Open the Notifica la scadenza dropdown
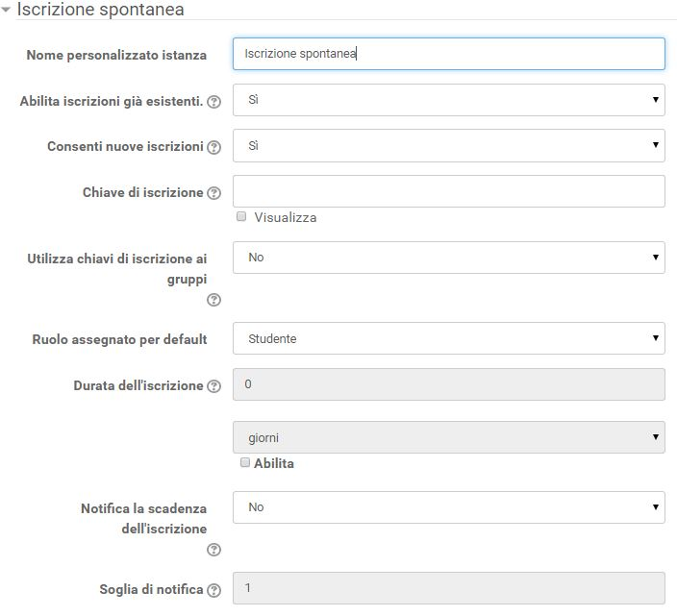This screenshot has width=677, height=616. pyautogui.click(x=448, y=507)
